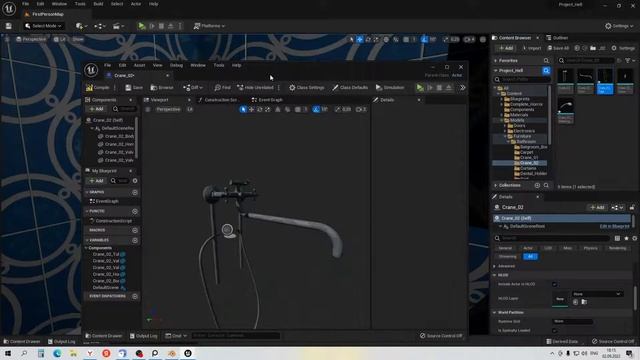The image size is (640, 360).
Task: Select the highlighted blue asset thumbnail
Action: (x=605, y=82)
